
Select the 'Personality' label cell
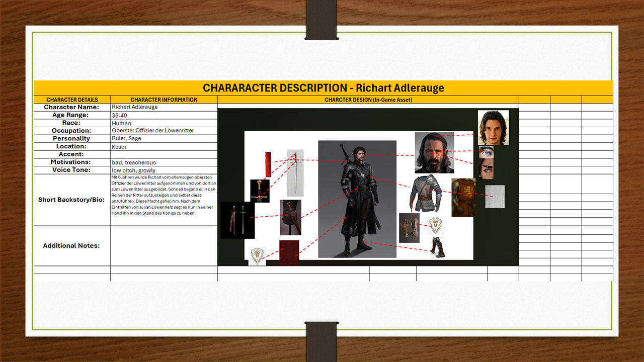[x=72, y=139]
